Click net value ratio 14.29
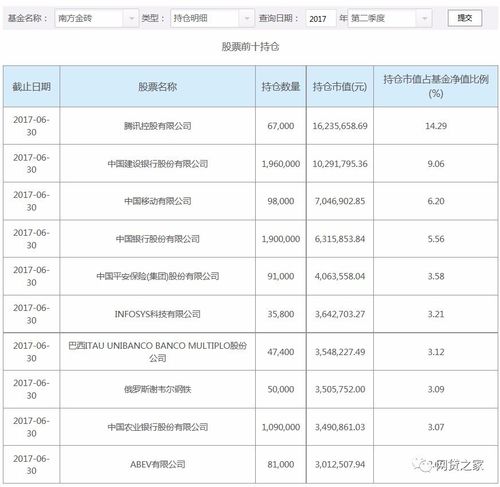This screenshot has width=500, height=487. [x=436, y=126]
